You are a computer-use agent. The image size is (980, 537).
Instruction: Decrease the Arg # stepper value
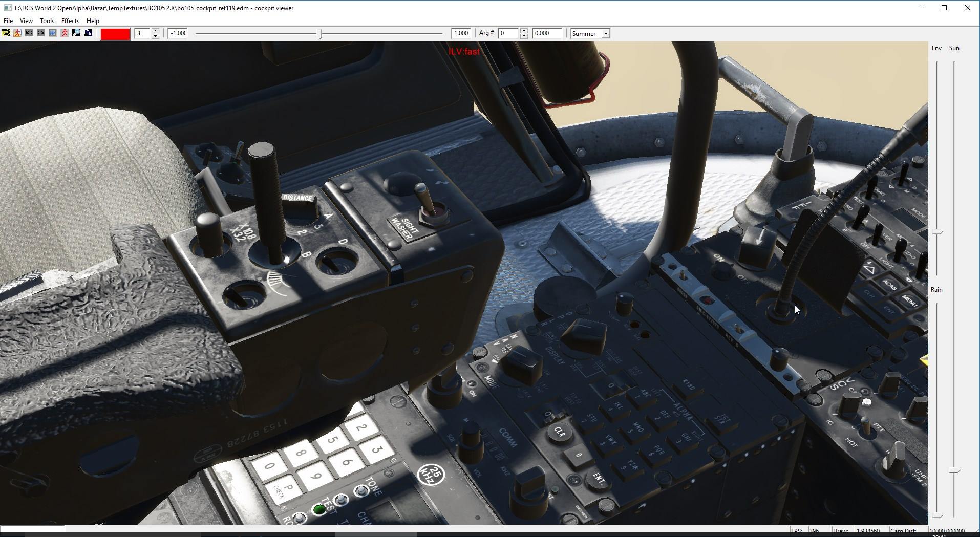[x=524, y=36]
